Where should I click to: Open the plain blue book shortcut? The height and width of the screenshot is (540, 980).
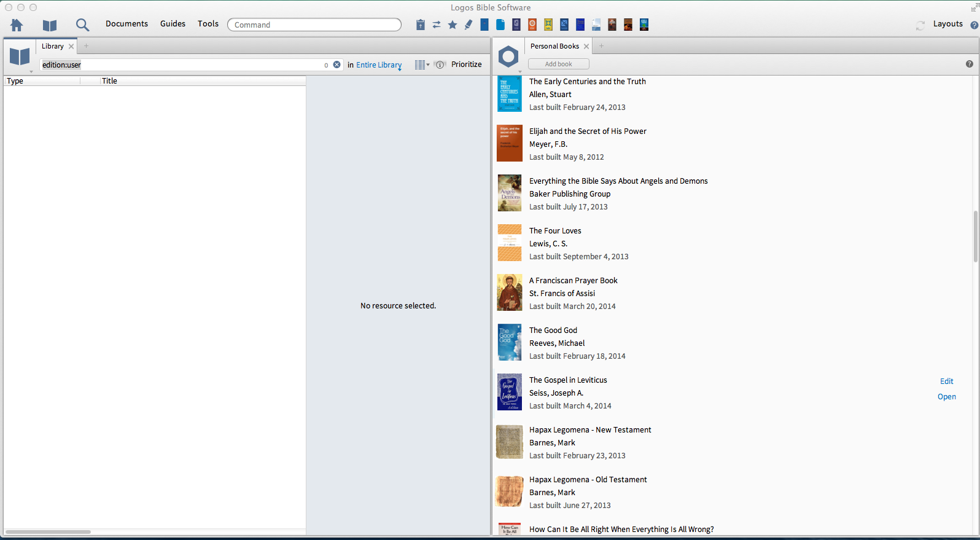tap(484, 25)
